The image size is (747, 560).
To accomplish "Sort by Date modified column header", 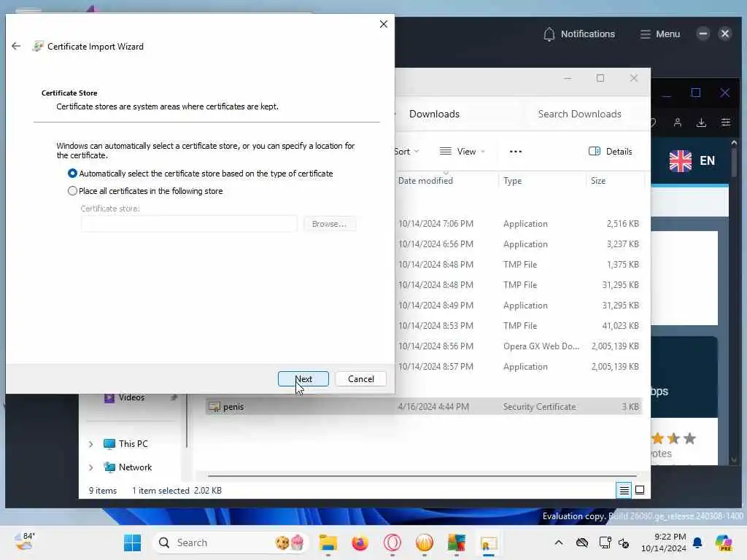I will pos(425,181).
